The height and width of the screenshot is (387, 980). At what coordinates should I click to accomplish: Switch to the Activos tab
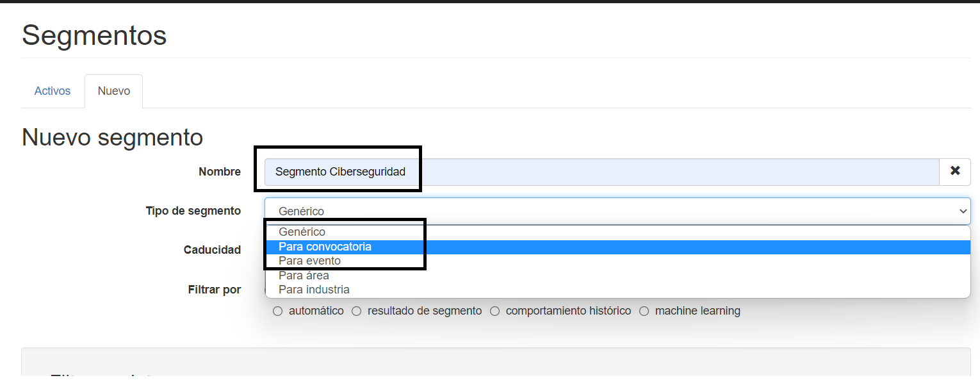click(x=53, y=91)
